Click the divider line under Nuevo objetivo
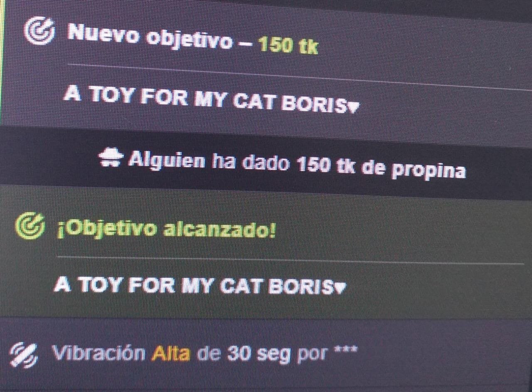 (299, 77)
